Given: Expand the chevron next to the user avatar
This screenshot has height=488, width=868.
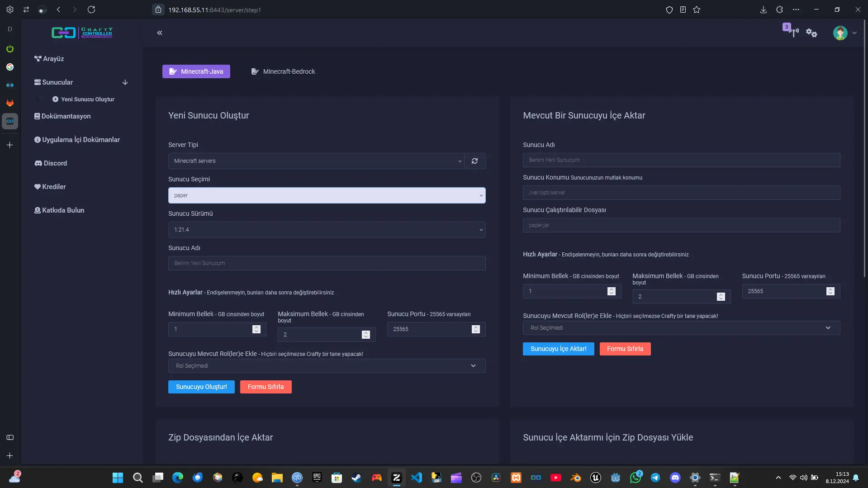Looking at the screenshot, I should pyautogui.click(x=854, y=33).
